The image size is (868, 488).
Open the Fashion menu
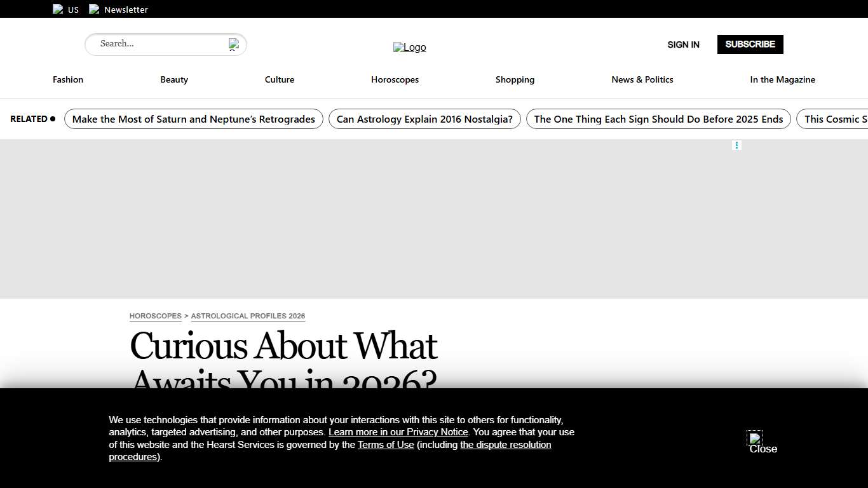68,79
